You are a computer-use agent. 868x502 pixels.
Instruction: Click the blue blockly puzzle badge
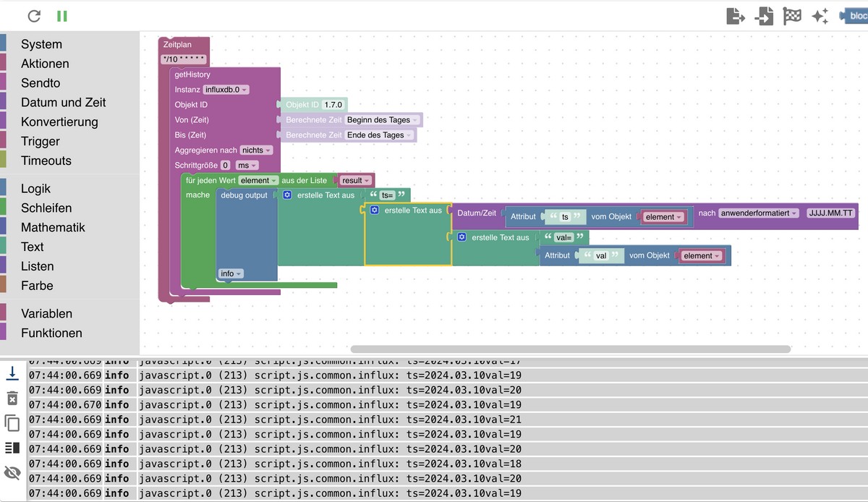click(853, 16)
